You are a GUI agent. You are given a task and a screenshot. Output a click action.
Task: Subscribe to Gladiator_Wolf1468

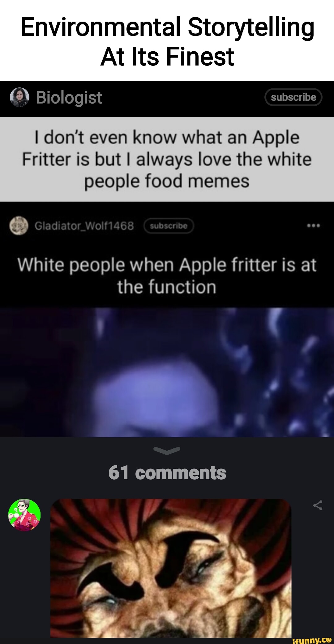click(169, 226)
